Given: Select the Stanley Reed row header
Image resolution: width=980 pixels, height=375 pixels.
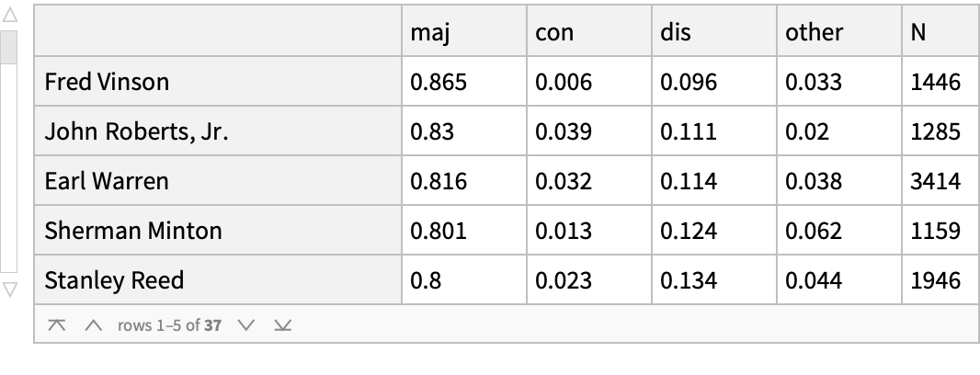Looking at the screenshot, I should [218, 280].
